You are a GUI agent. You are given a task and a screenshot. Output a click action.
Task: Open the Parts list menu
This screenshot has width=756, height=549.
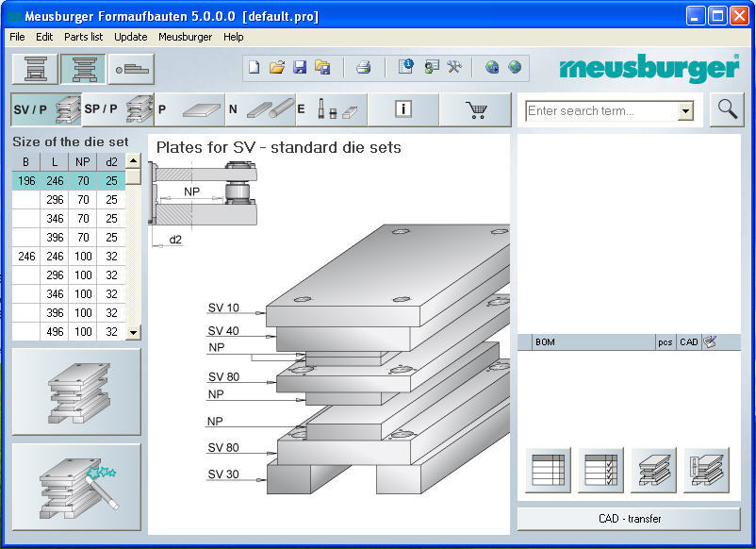[x=83, y=37]
